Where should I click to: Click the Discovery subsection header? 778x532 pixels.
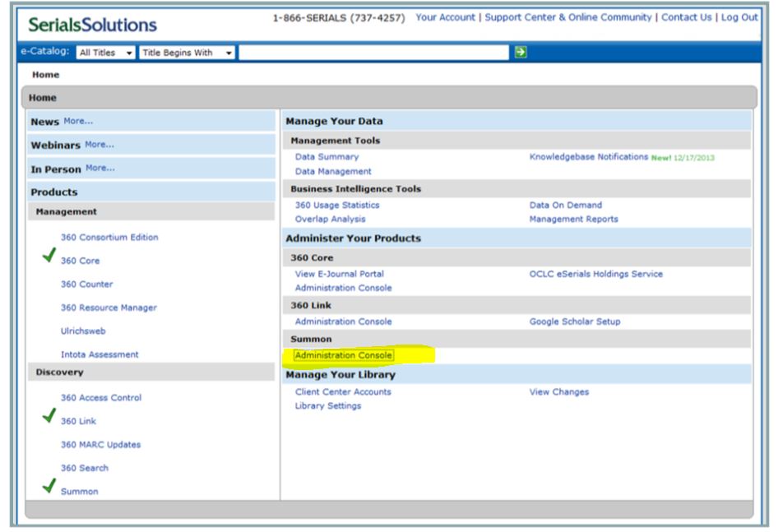click(x=151, y=372)
